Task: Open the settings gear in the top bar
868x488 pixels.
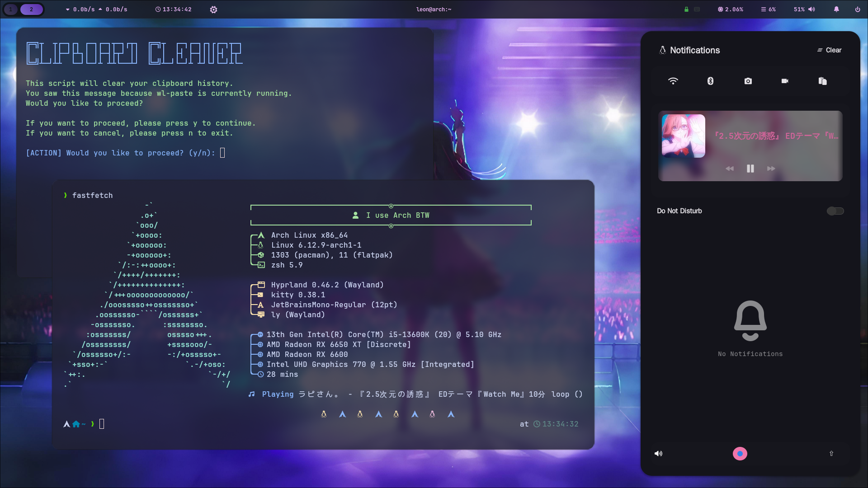Action: [213, 9]
